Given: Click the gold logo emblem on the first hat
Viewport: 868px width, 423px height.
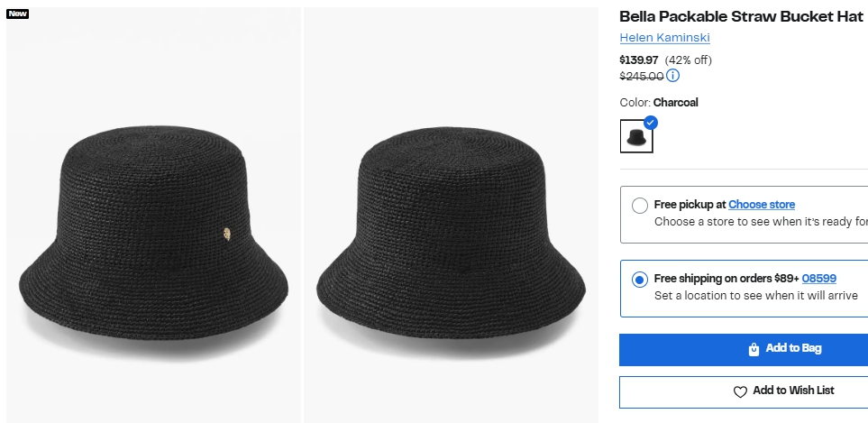Looking at the screenshot, I should click(226, 235).
